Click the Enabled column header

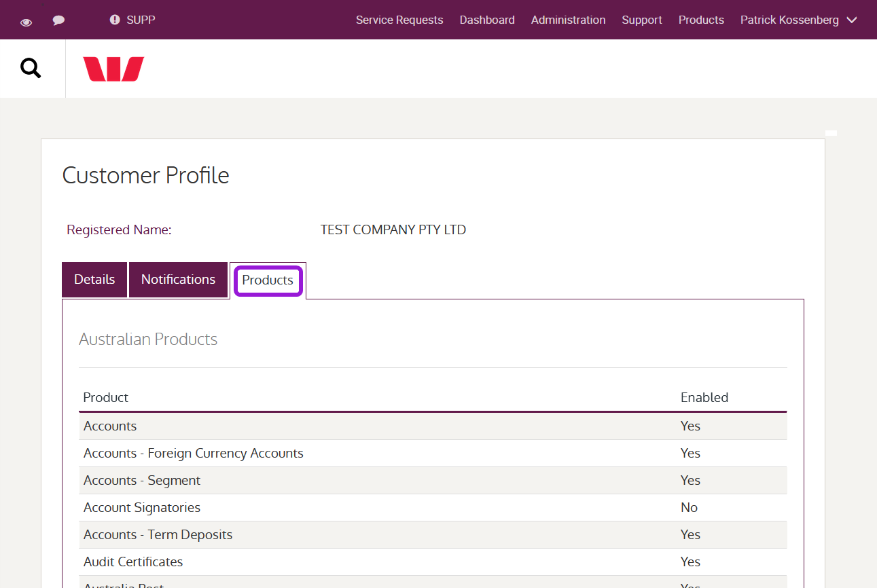tap(704, 398)
